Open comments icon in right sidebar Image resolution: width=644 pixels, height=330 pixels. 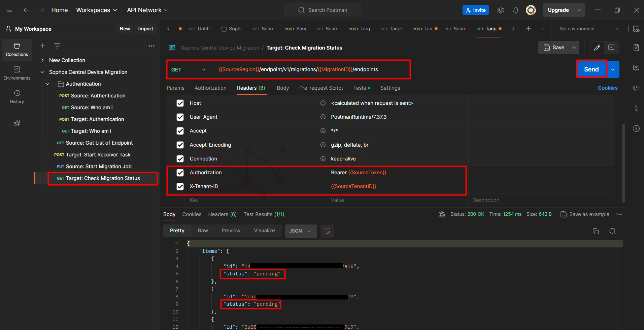tap(636, 68)
